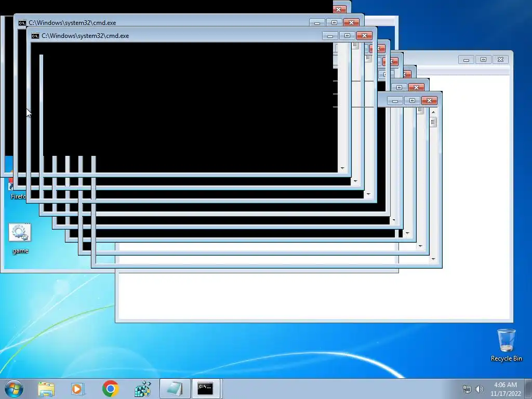
Task: Close the frontmost cmd.exe window
Action: 364,36
